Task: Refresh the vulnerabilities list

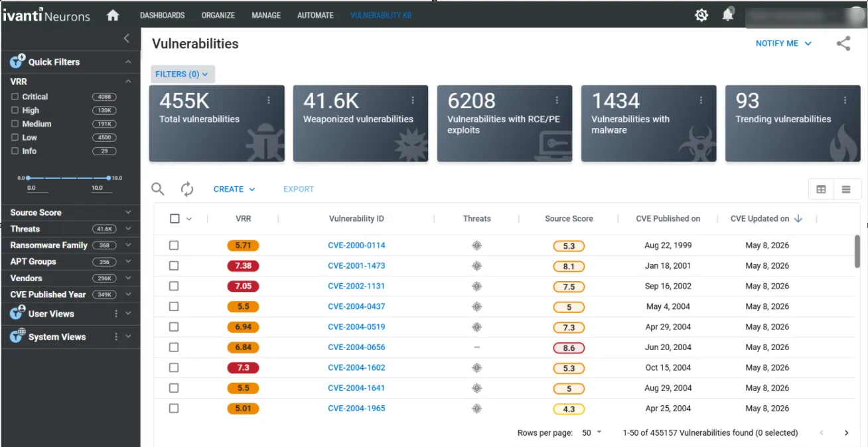Action: click(187, 189)
